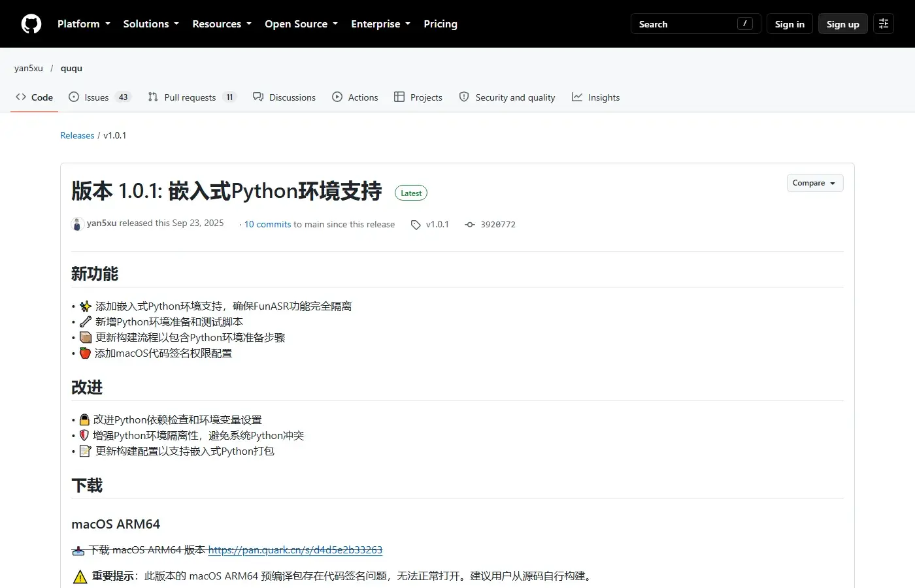Click the Sign in button
The height and width of the screenshot is (588, 915).
coord(790,24)
